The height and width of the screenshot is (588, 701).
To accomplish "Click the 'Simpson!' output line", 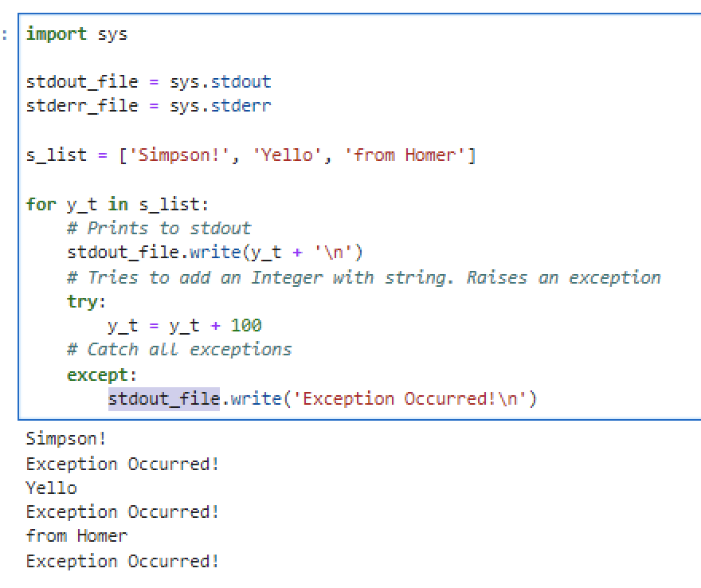I will coord(65,439).
